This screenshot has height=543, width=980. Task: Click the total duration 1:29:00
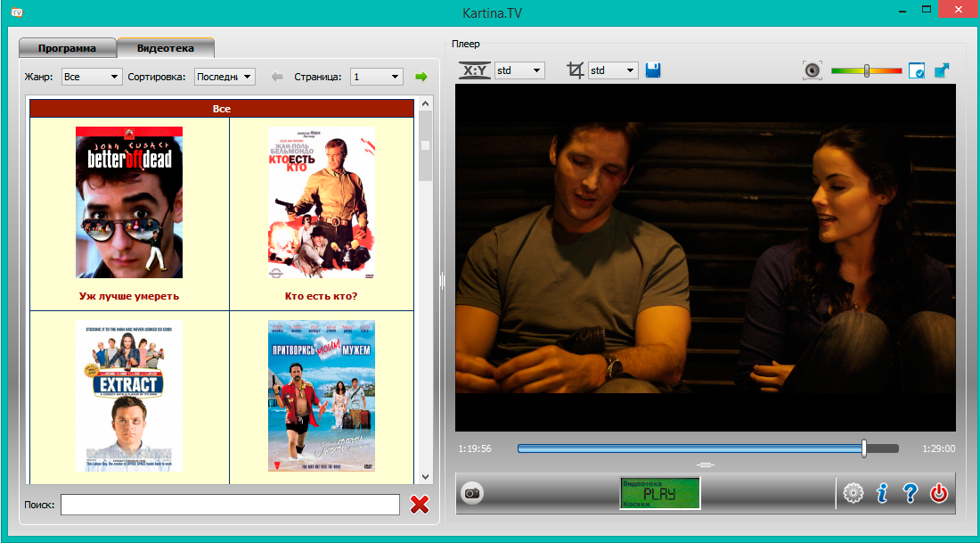(939, 448)
